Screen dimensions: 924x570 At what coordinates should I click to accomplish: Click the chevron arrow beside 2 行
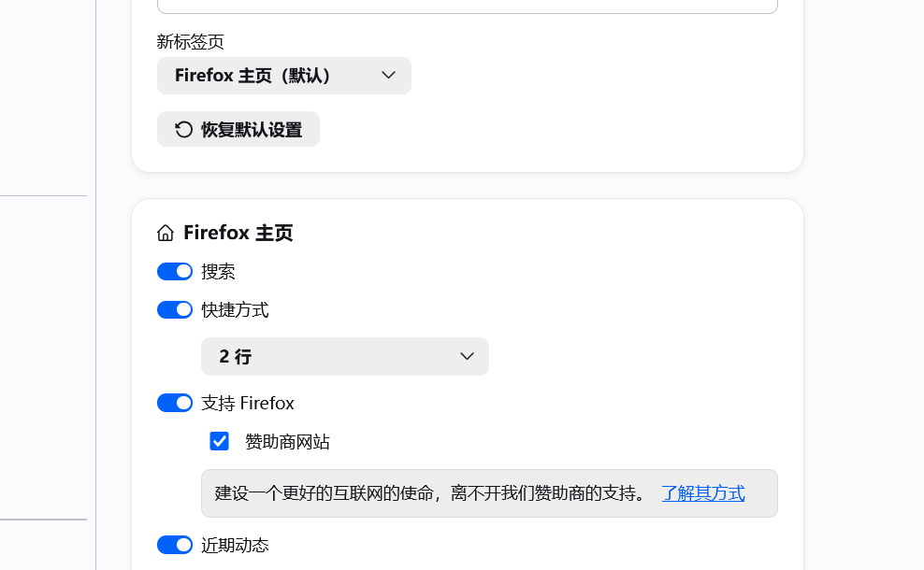tap(467, 356)
